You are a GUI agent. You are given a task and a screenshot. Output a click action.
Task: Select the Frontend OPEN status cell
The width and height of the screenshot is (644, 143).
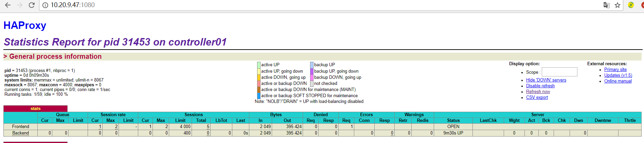(x=453, y=126)
